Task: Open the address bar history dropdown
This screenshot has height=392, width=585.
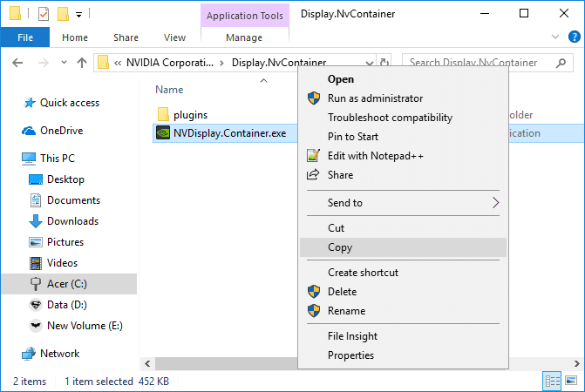Action: point(370,63)
